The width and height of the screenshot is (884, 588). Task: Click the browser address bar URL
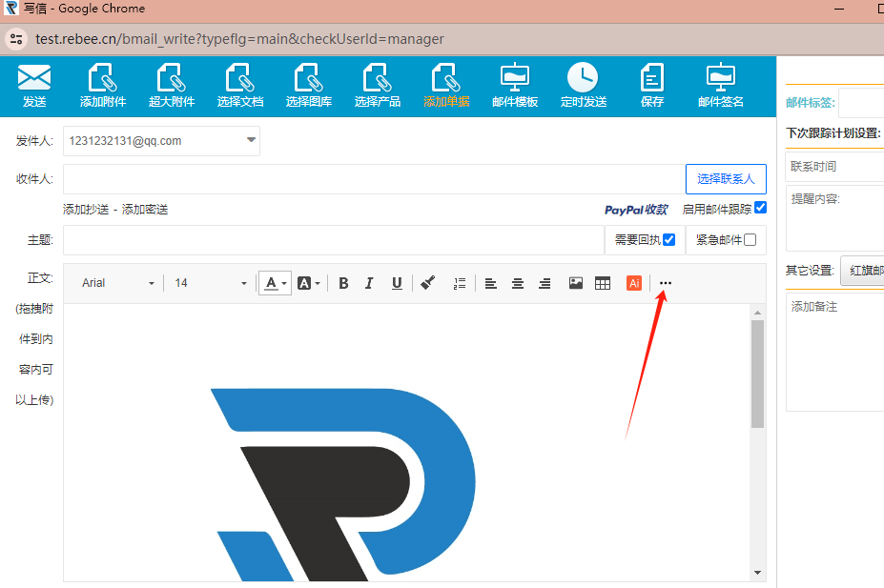click(x=239, y=39)
